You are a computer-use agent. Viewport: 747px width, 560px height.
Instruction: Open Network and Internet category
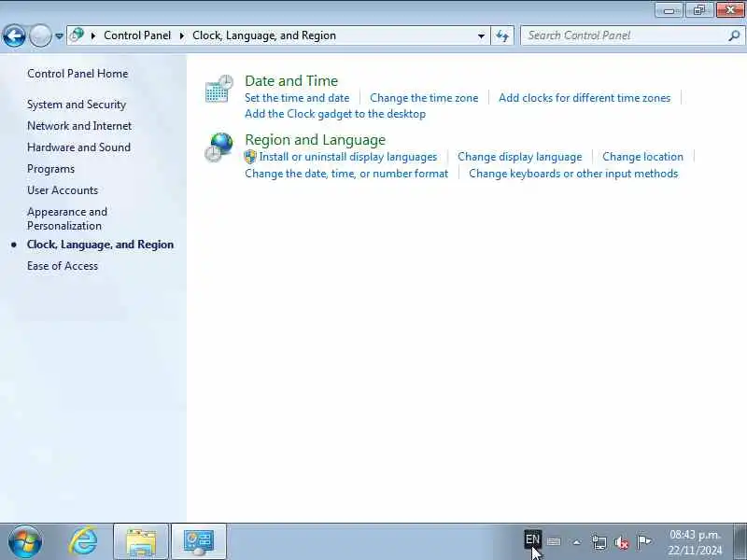click(x=79, y=126)
